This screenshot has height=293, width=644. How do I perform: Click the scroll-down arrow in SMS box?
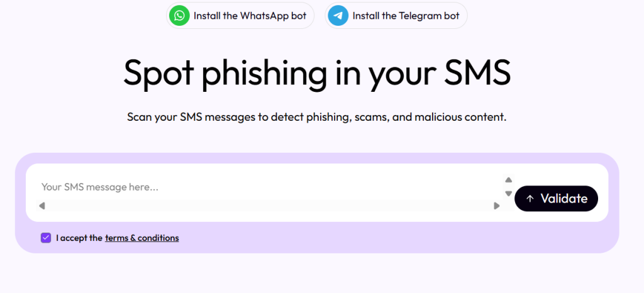(x=509, y=194)
